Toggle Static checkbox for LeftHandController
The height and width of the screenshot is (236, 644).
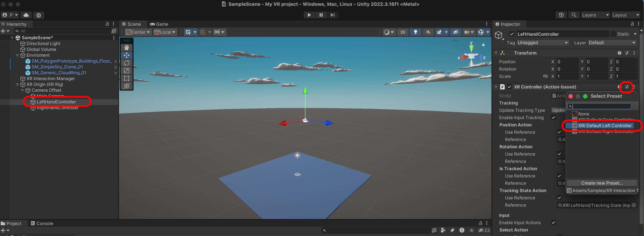pyautogui.click(x=613, y=34)
